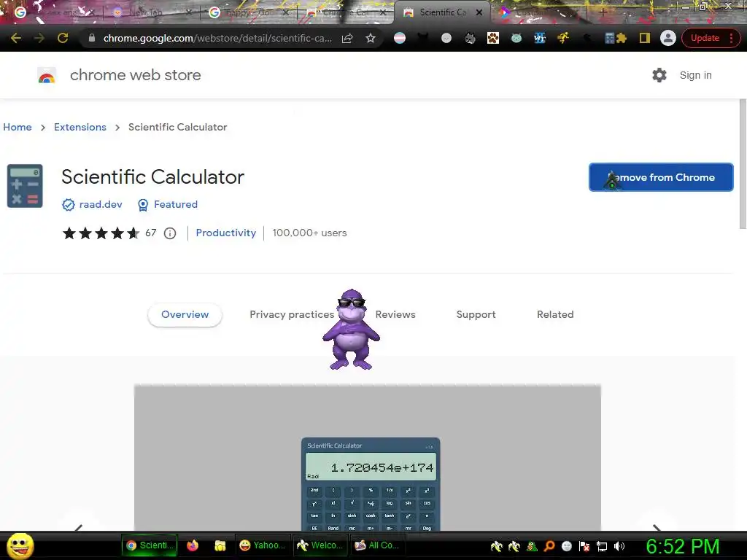This screenshot has width=747, height=560.
Task: Click the page vertical scrollbar
Action: pyautogui.click(x=743, y=163)
